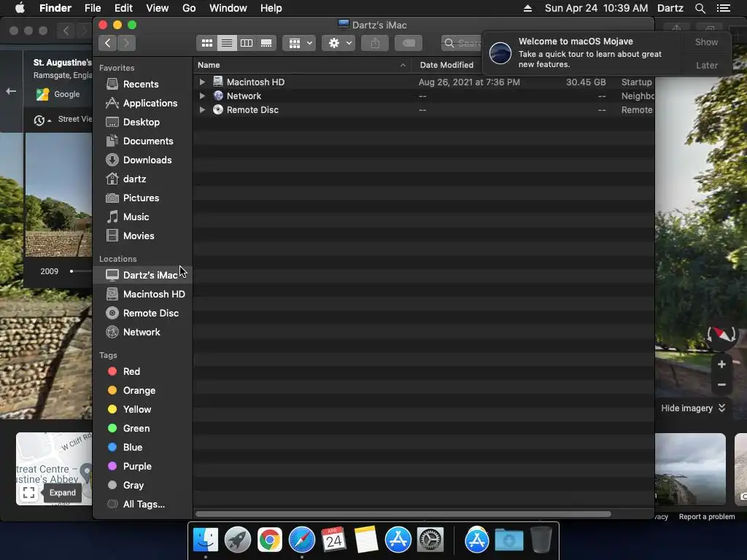
Task: Open All Tags in sidebar
Action: pyautogui.click(x=144, y=505)
